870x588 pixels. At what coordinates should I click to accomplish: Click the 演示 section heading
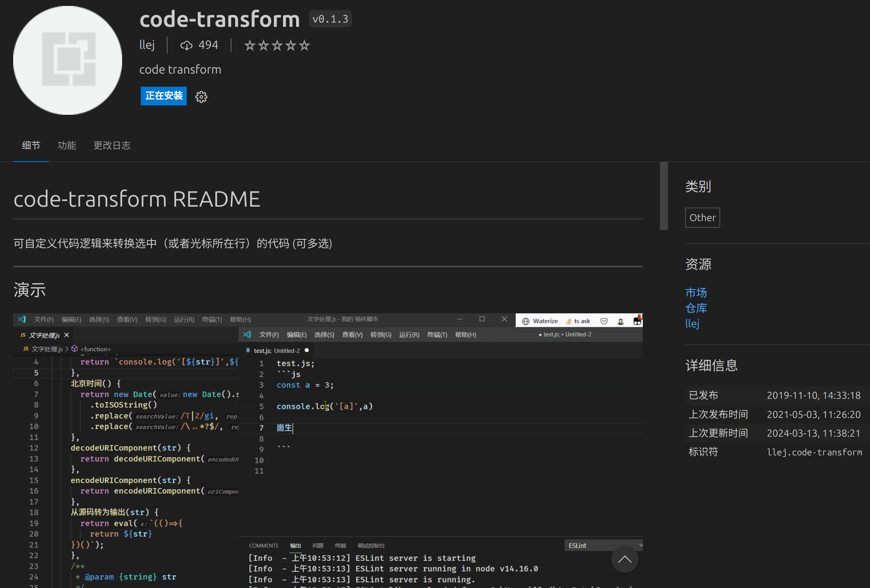click(x=29, y=290)
